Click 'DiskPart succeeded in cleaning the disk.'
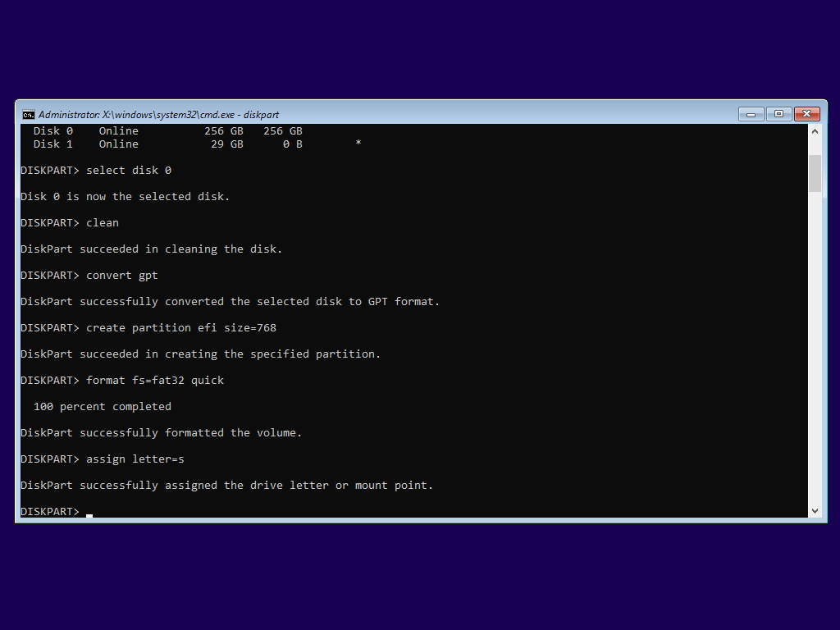The height and width of the screenshot is (630, 840). pyautogui.click(x=151, y=249)
